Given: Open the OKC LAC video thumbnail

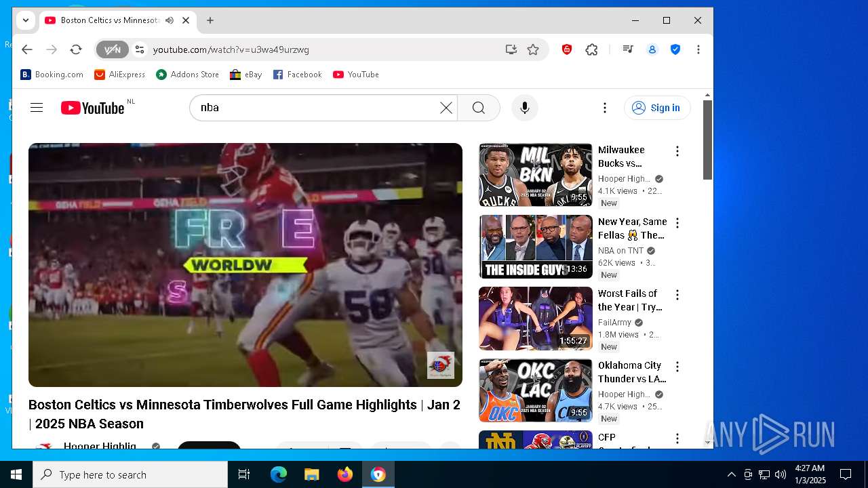Looking at the screenshot, I should pos(536,390).
